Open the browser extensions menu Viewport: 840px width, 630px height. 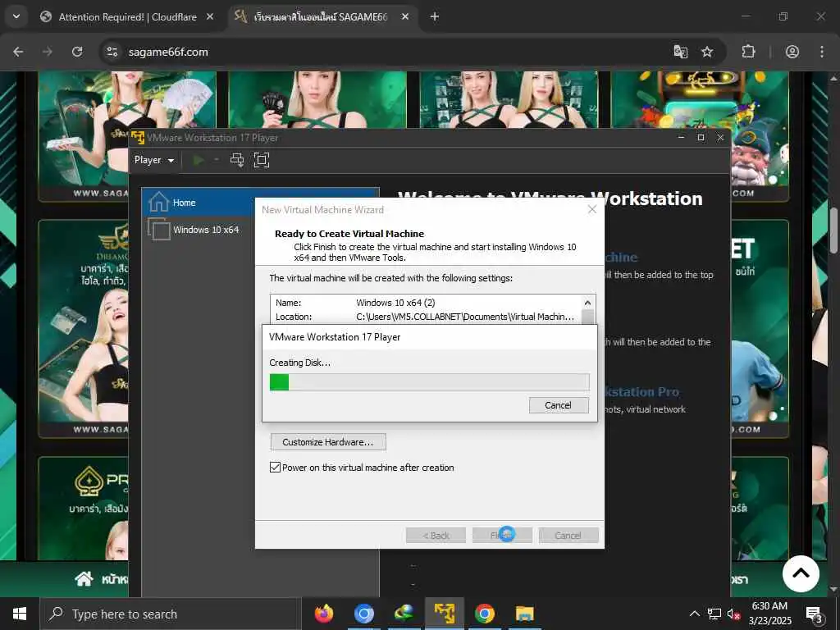coord(748,52)
